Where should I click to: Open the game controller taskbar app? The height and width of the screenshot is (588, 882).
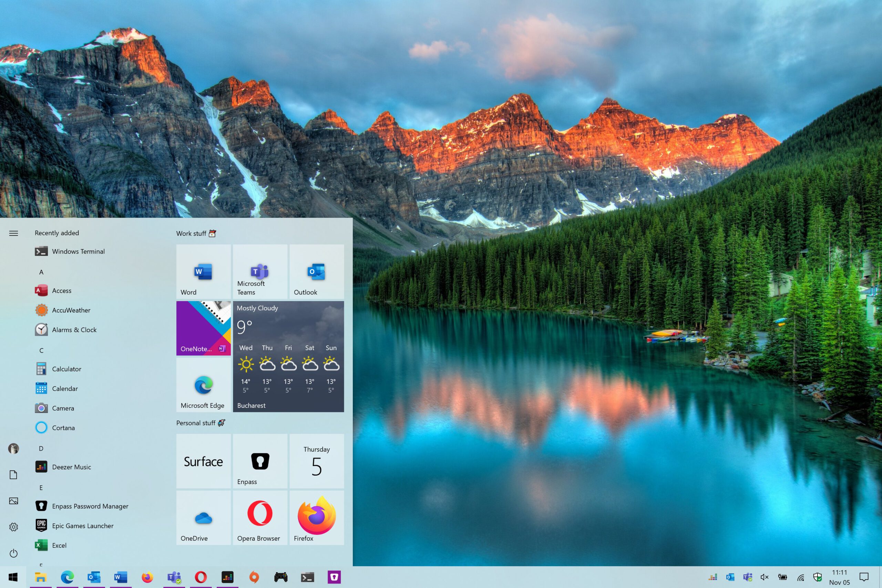280,577
